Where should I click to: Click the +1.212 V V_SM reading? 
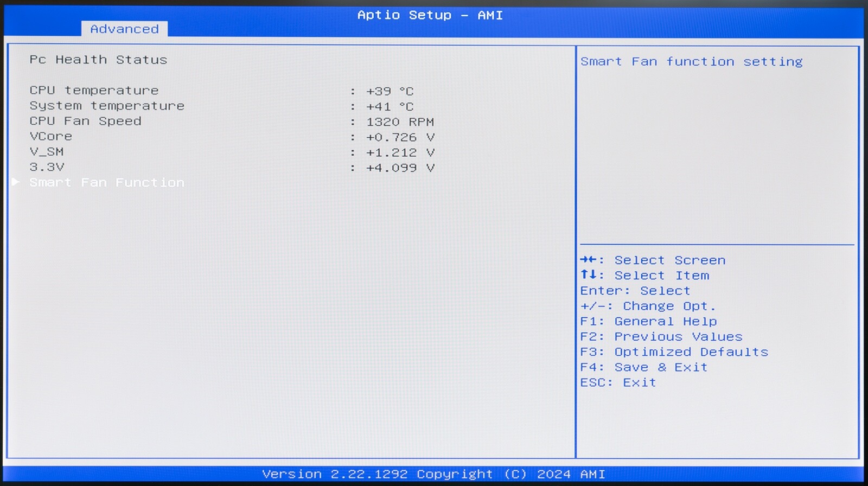(x=400, y=152)
